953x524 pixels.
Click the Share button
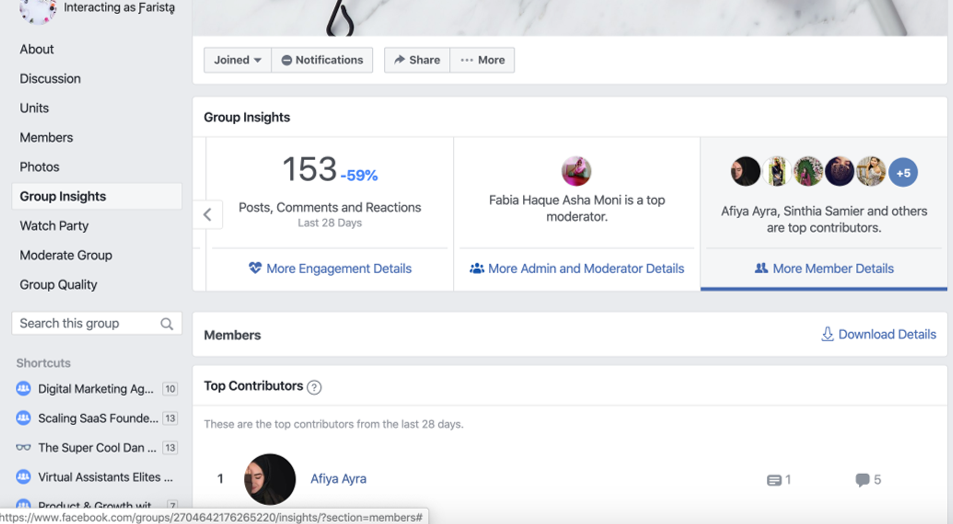tap(417, 60)
